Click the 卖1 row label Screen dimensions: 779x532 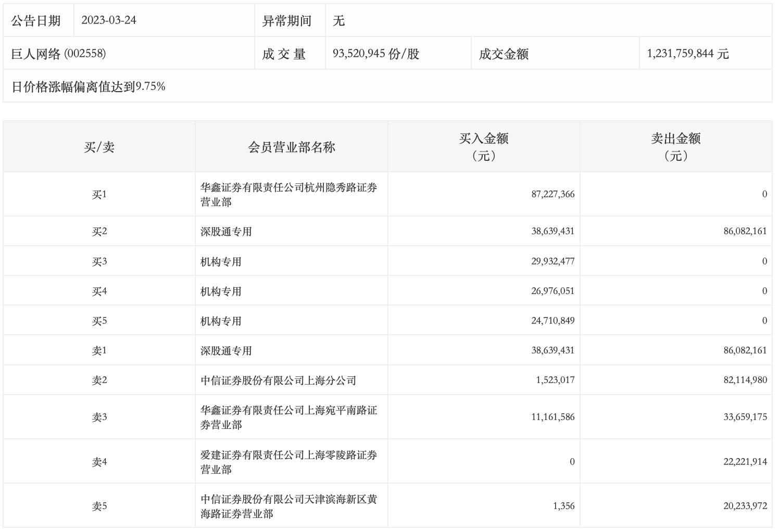pos(99,351)
